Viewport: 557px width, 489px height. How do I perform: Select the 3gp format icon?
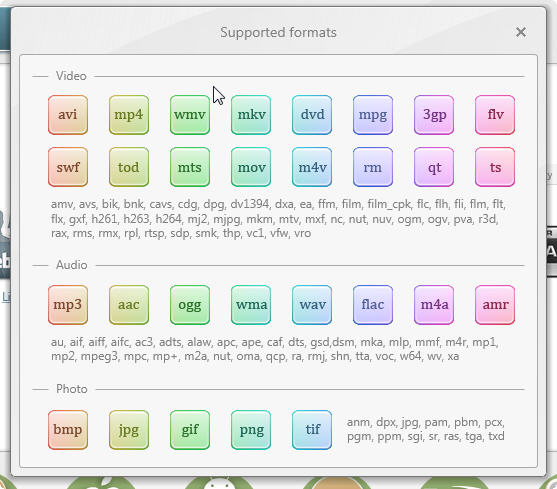[434, 115]
